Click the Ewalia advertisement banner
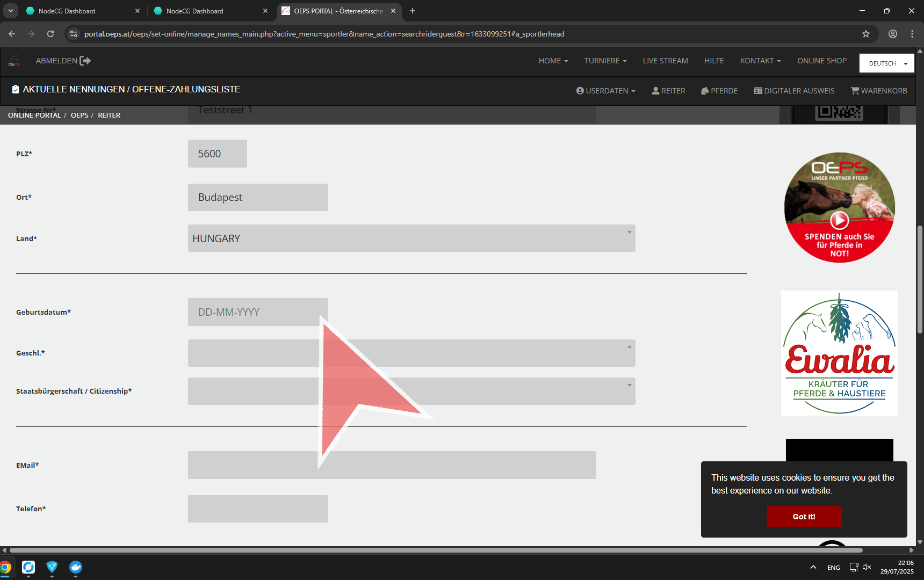 (839, 353)
